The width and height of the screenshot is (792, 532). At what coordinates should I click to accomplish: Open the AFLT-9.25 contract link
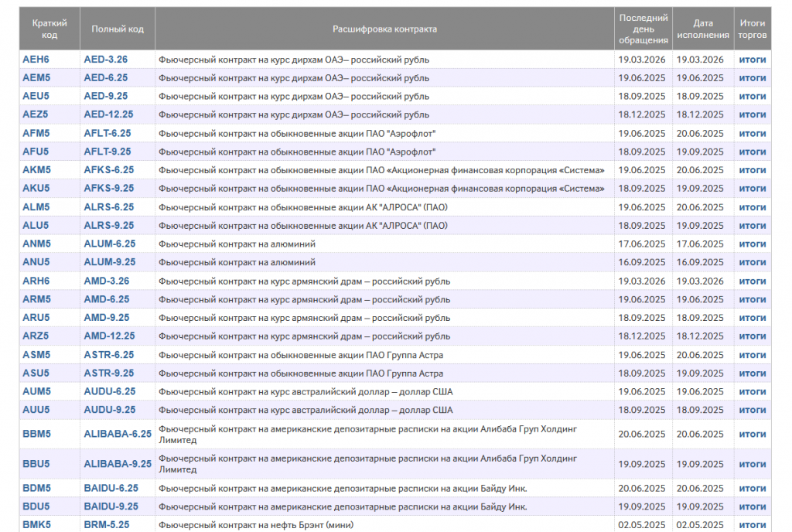coord(108,152)
